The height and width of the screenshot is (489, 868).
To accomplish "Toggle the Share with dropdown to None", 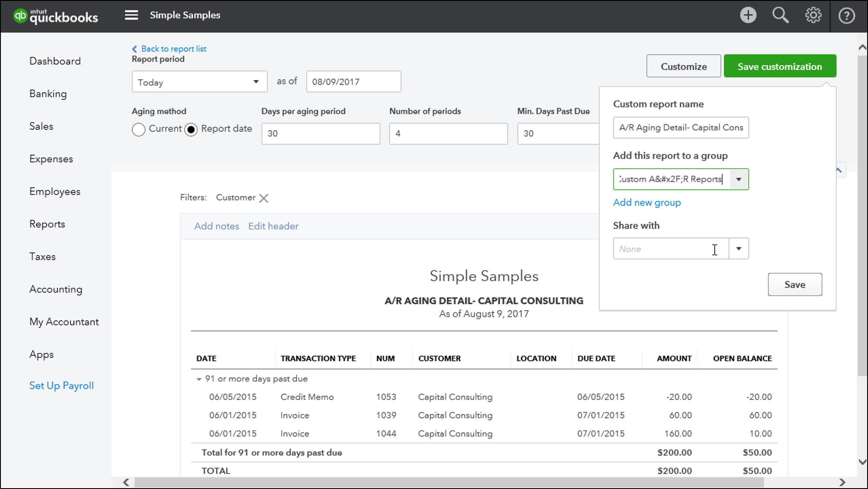I will 738,249.
